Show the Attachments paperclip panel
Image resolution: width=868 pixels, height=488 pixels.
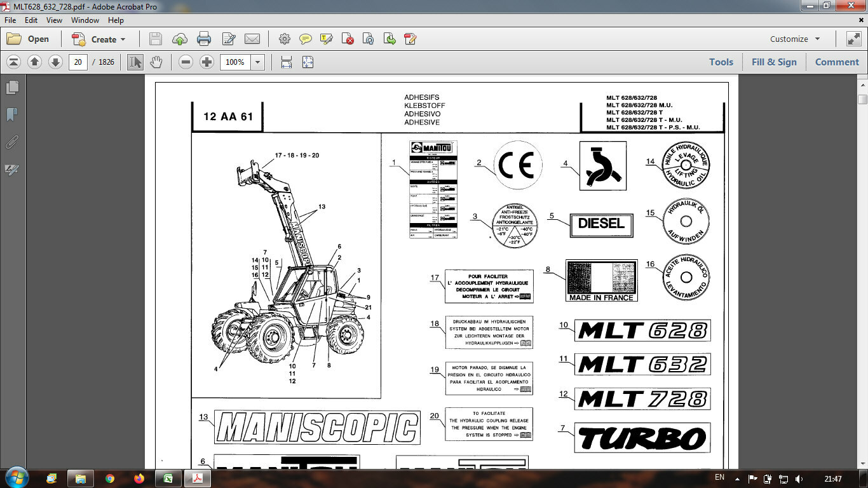[12, 142]
